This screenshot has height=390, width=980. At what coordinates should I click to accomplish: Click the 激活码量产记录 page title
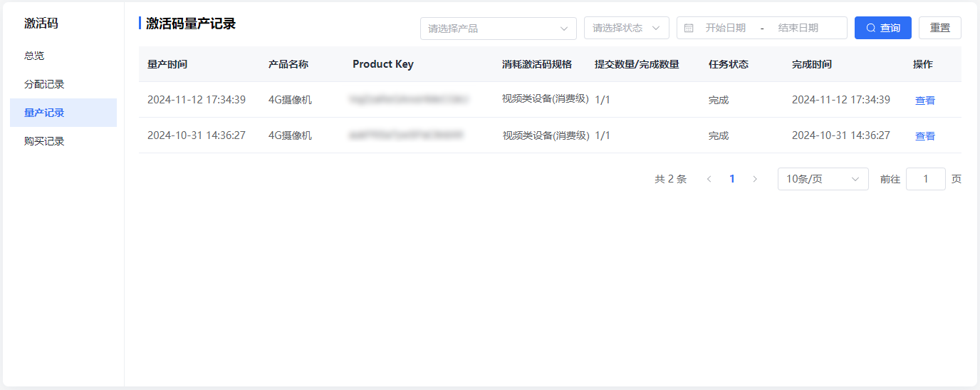click(191, 24)
